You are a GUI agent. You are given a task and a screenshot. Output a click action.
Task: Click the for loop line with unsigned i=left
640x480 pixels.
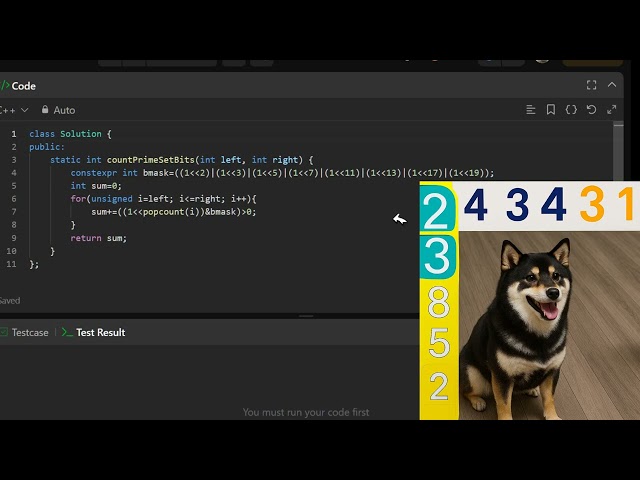(x=163, y=199)
